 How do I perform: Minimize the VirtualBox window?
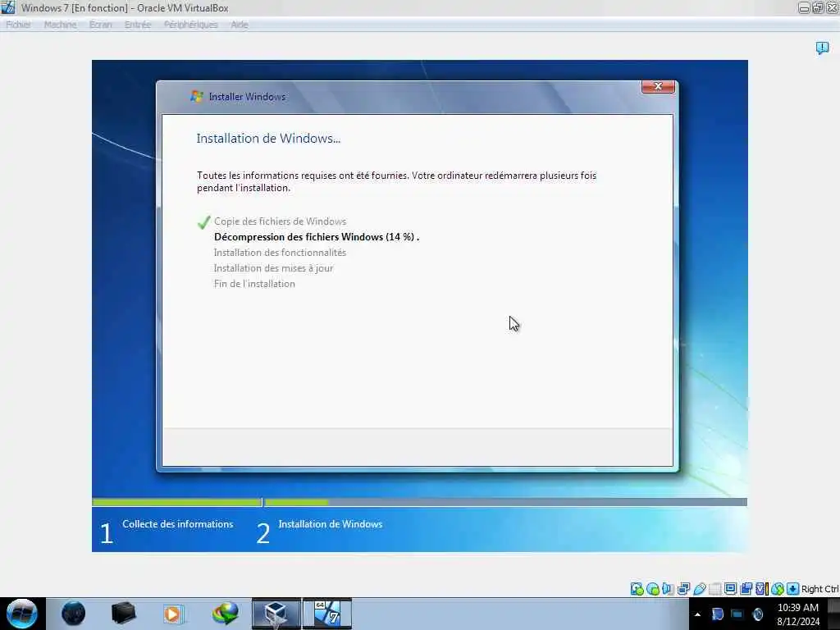pos(804,8)
